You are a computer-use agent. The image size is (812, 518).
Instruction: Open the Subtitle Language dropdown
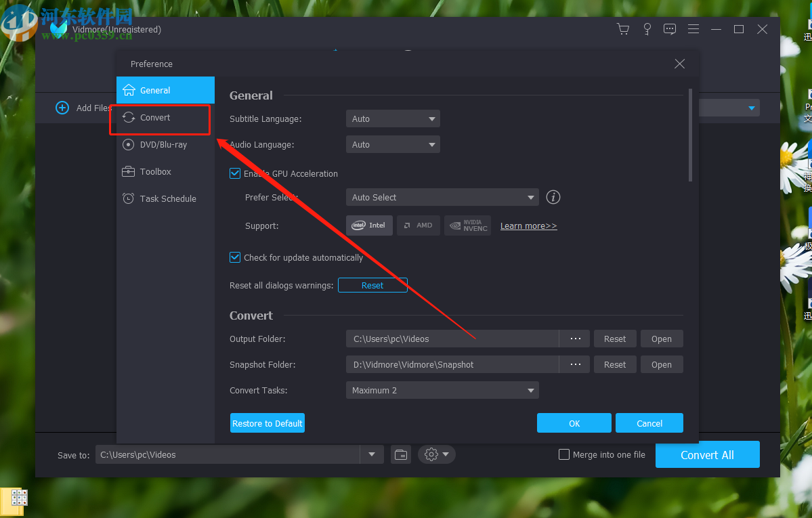tap(393, 118)
